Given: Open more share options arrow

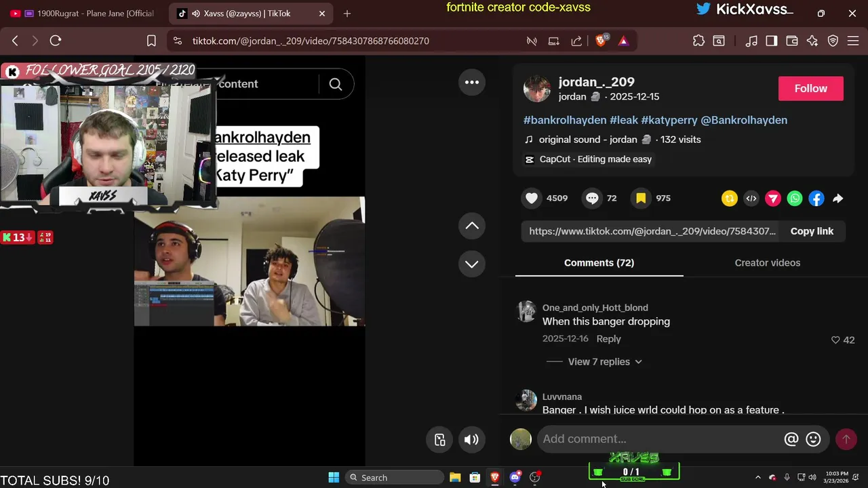Looking at the screenshot, I should 838,199.
